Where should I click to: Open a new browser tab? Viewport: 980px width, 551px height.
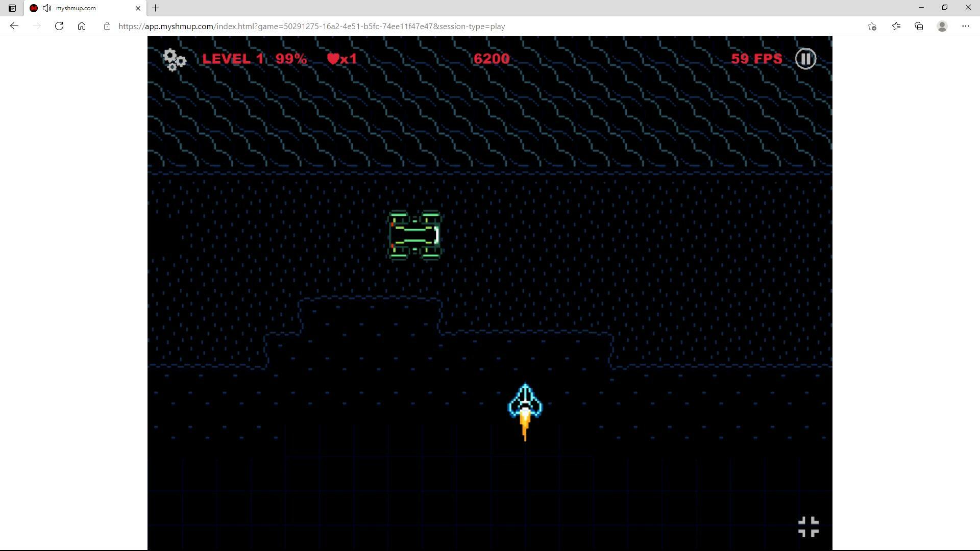[156, 8]
